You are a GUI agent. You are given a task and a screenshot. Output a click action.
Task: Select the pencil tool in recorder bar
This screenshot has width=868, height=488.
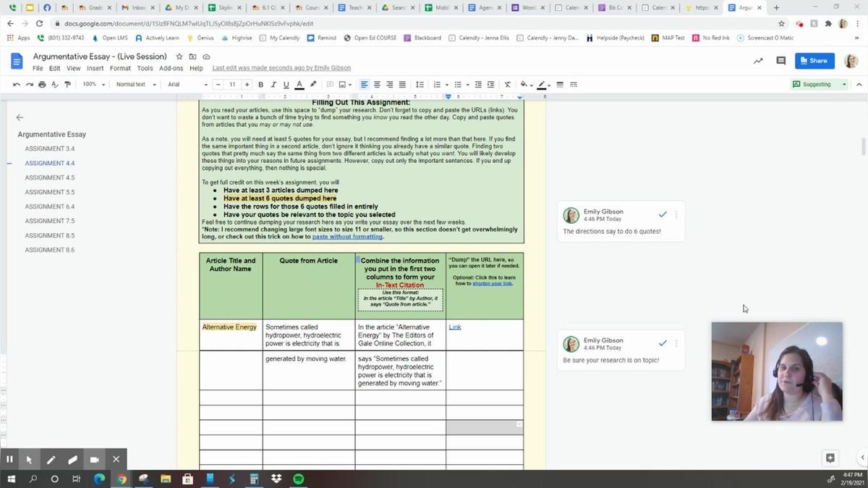coord(51,459)
